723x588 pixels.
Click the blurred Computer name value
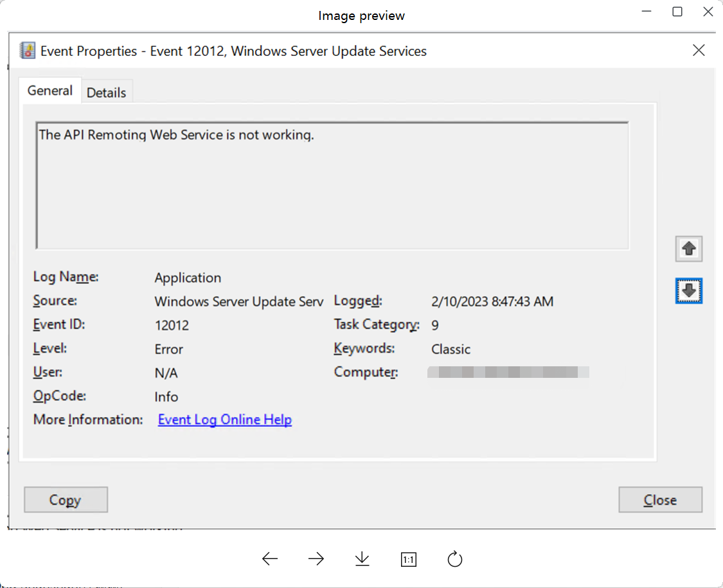pos(508,372)
